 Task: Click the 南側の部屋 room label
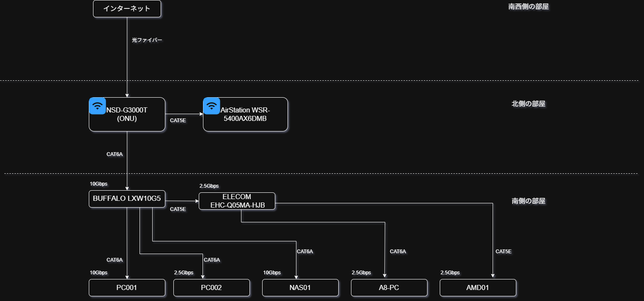(529, 201)
